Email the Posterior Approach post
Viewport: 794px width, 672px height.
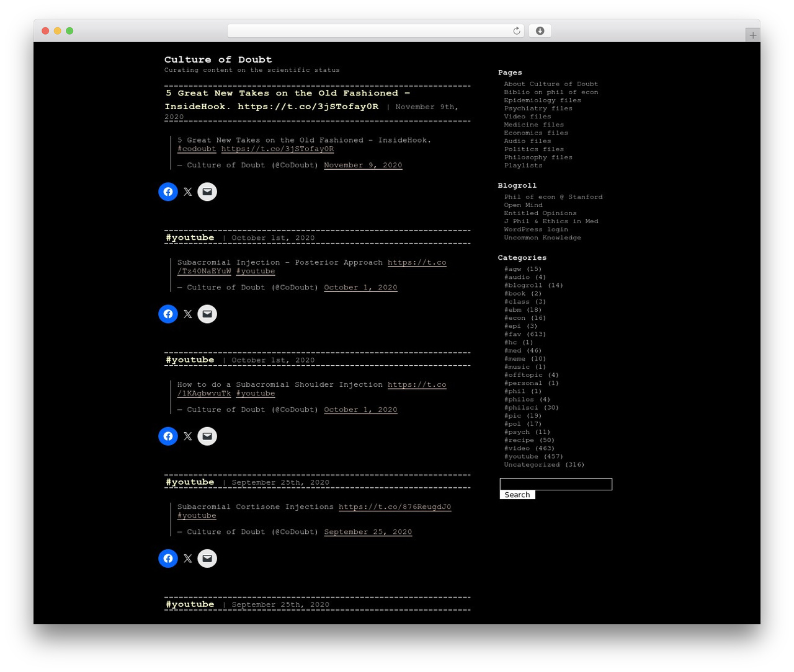pos(207,314)
